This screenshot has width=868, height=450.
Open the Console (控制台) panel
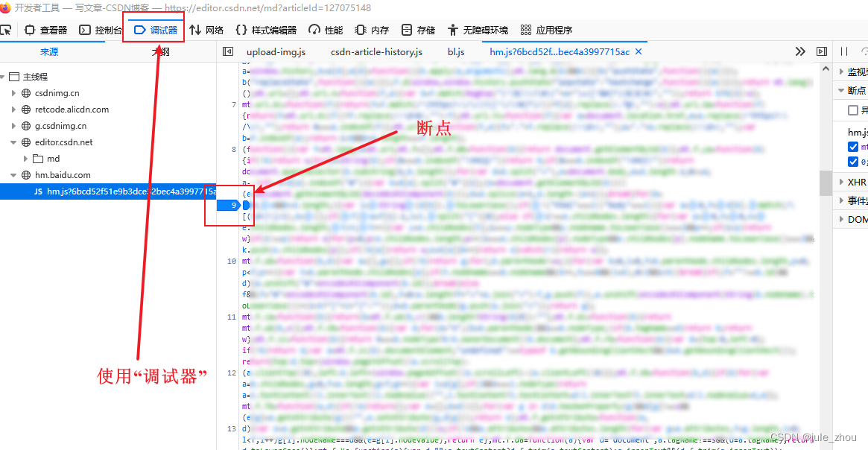[100, 30]
